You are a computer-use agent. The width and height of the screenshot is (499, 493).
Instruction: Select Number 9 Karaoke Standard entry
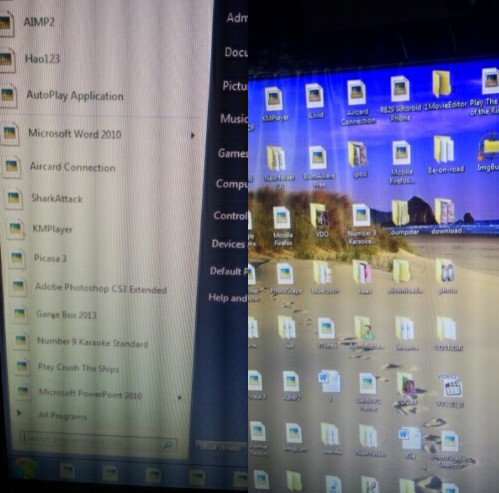click(92, 342)
